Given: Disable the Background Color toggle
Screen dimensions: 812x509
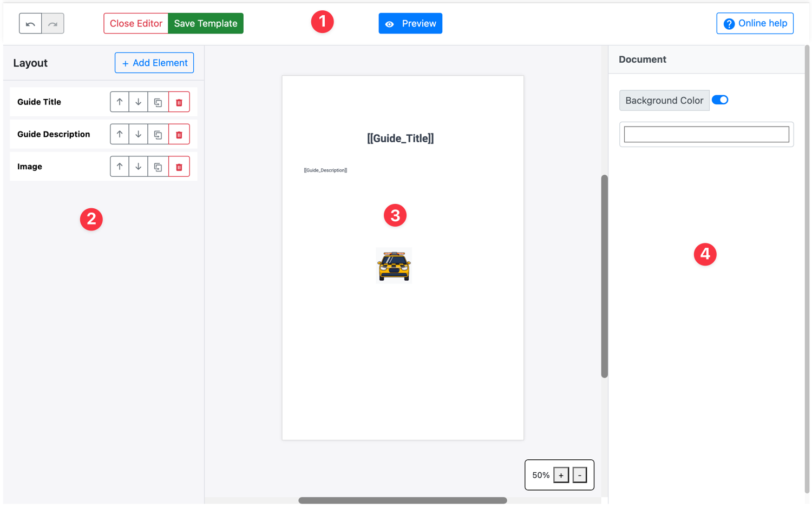Looking at the screenshot, I should coord(720,100).
